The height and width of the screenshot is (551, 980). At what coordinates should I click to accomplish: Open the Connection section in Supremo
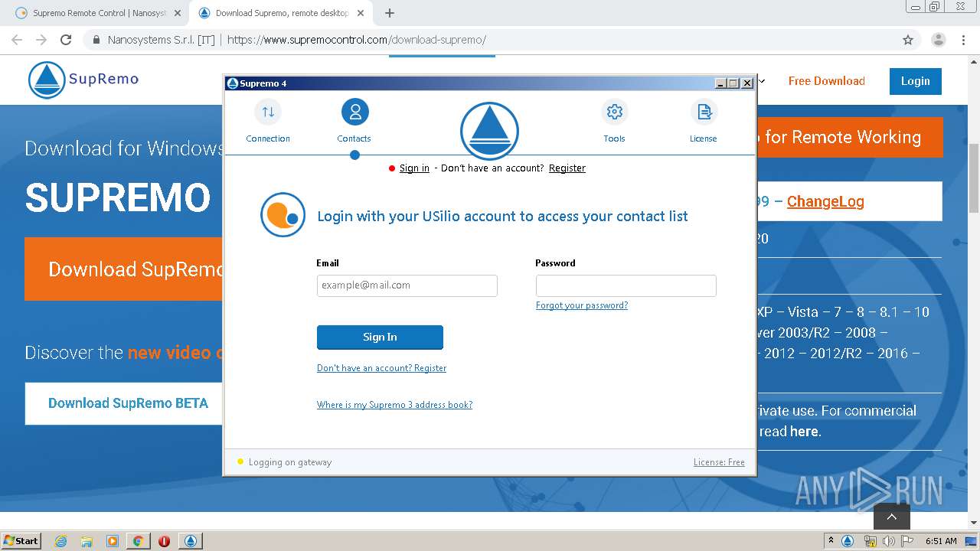coord(268,122)
